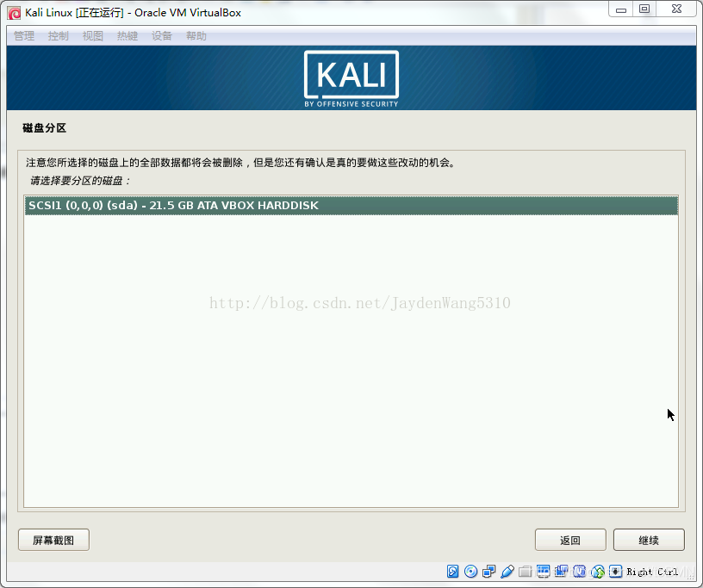This screenshot has width=703, height=588.
Task: Open the USB devices status icon
Action: pyautogui.click(x=507, y=572)
